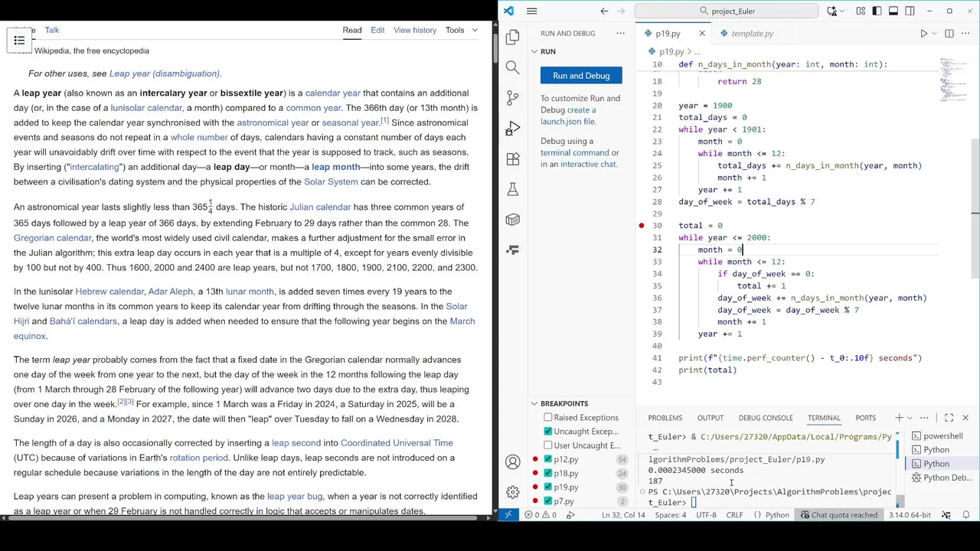Screen dimensions: 980x551
Task: Open the PORTS panel tab
Action: tap(865, 418)
